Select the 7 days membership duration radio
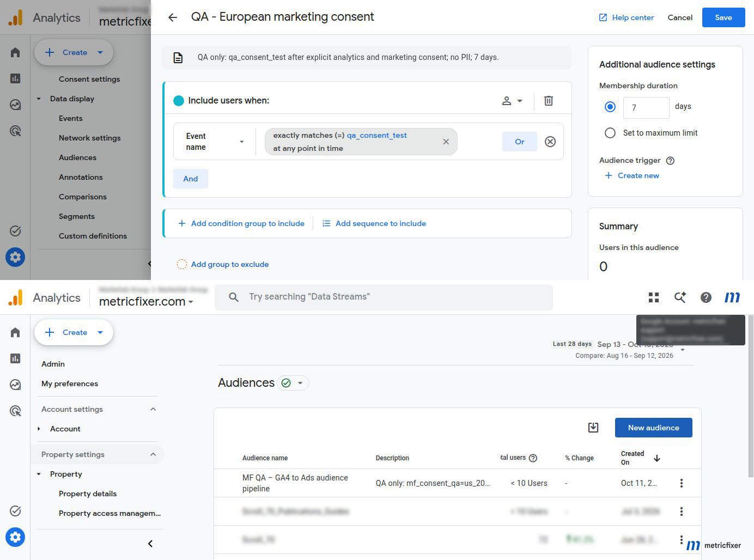Viewport: 754px width, 560px height. tap(610, 107)
